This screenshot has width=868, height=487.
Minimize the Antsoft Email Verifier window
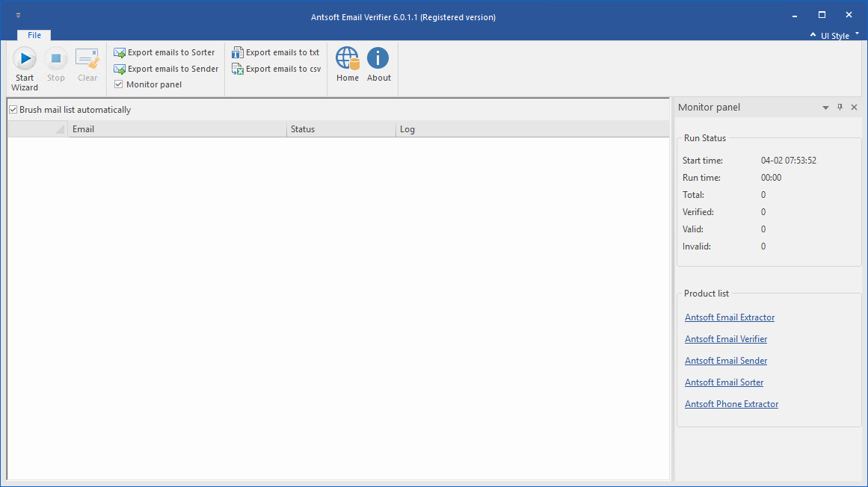click(795, 16)
